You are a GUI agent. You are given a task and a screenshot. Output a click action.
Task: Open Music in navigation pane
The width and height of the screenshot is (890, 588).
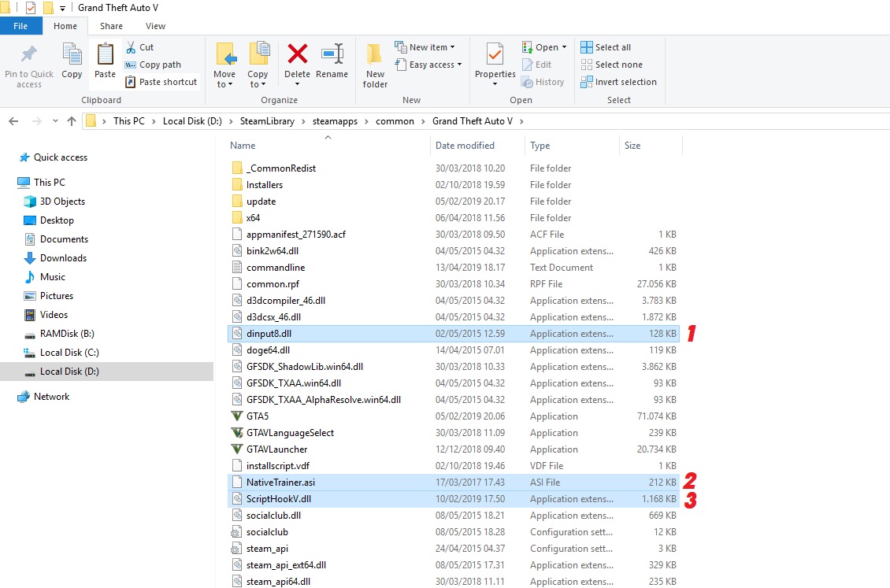(x=45, y=277)
